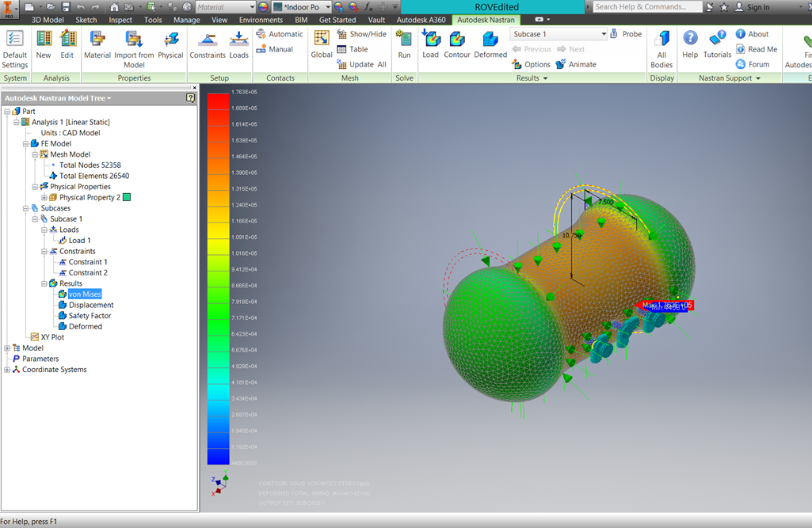Open the Inspect ribbon tab
This screenshot has height=528, width=812.
coord(120,20)
